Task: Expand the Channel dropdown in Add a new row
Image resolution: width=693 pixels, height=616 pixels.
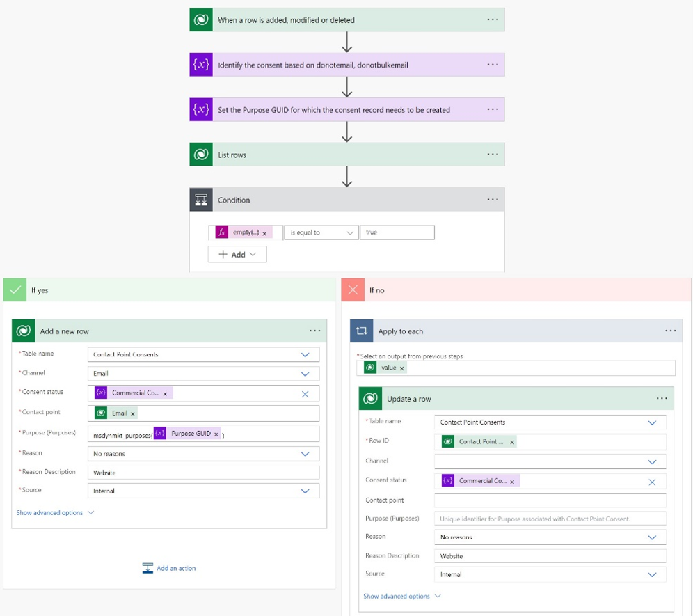Action: (x=305, y=374)
